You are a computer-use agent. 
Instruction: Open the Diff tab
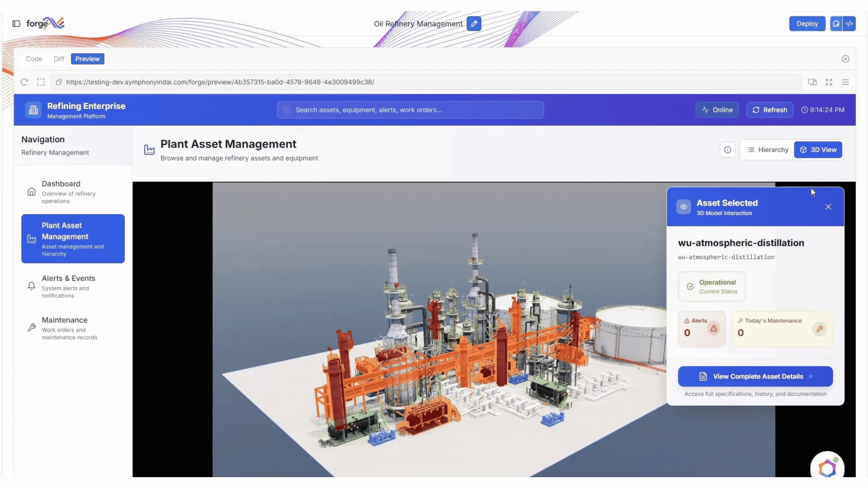tap(59, 59)
